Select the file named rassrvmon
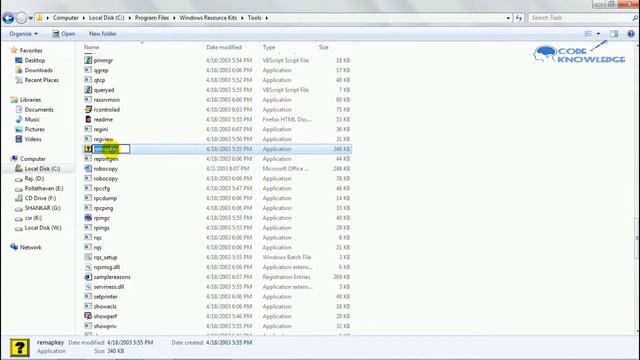 pyautogui.click(x=107, y=100)
